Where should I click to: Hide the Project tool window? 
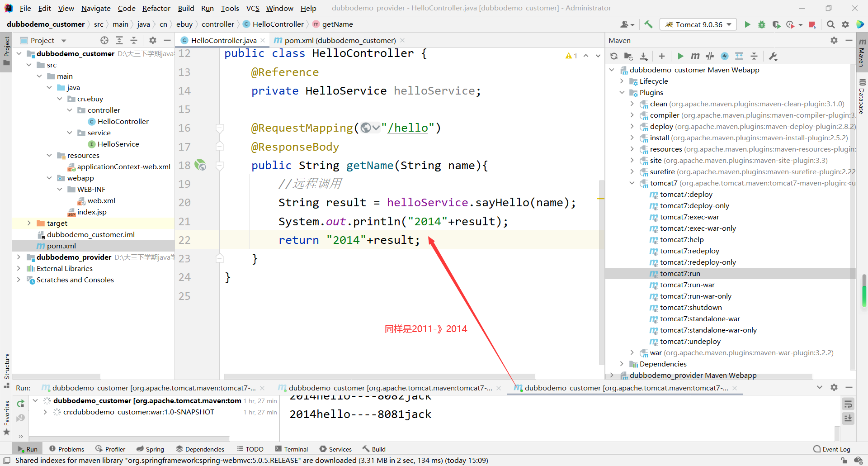pyautogui.click(x=167, y=40)
